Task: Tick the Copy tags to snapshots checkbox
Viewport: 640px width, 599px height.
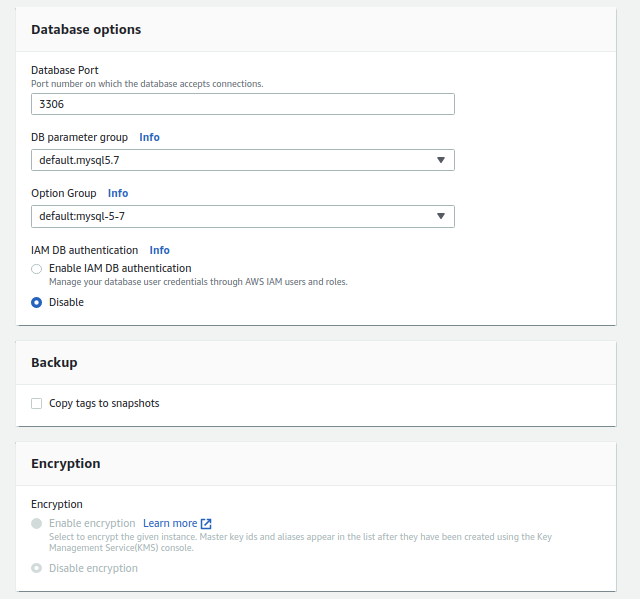Action: (x=37, y=404)
